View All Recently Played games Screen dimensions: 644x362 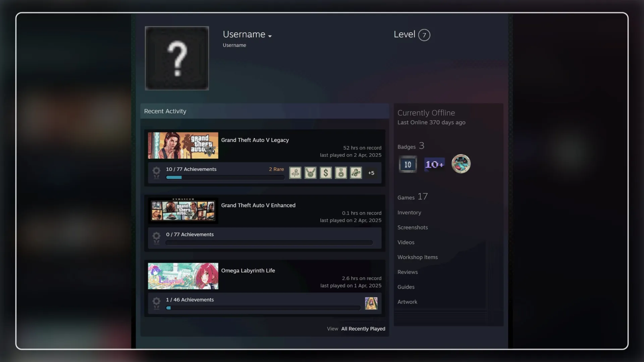[x=363, y=329]
